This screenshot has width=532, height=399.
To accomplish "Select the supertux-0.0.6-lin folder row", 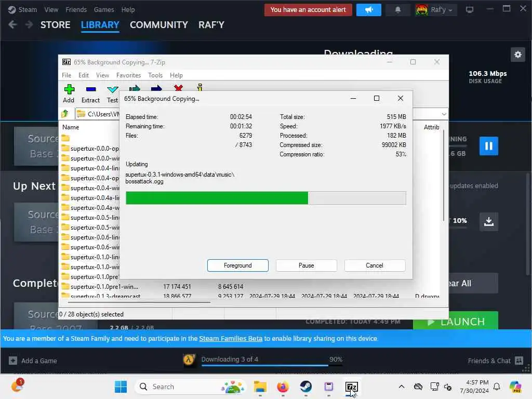I will (90, 237).
